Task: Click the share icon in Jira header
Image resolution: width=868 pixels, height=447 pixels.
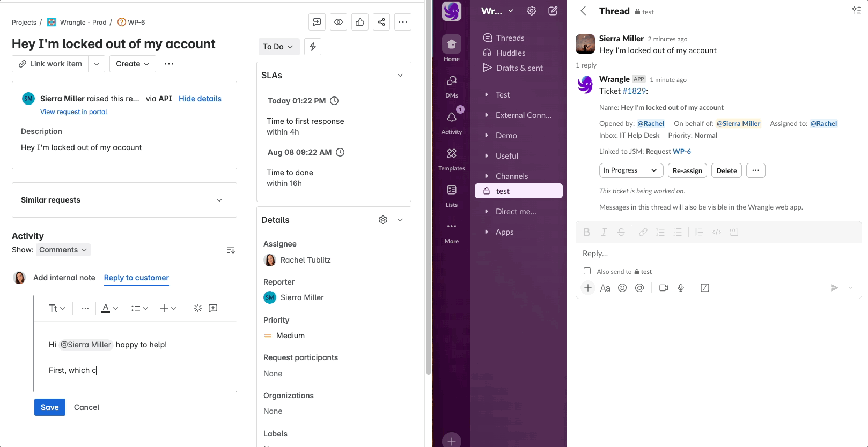Action: [x=381, y=22]
